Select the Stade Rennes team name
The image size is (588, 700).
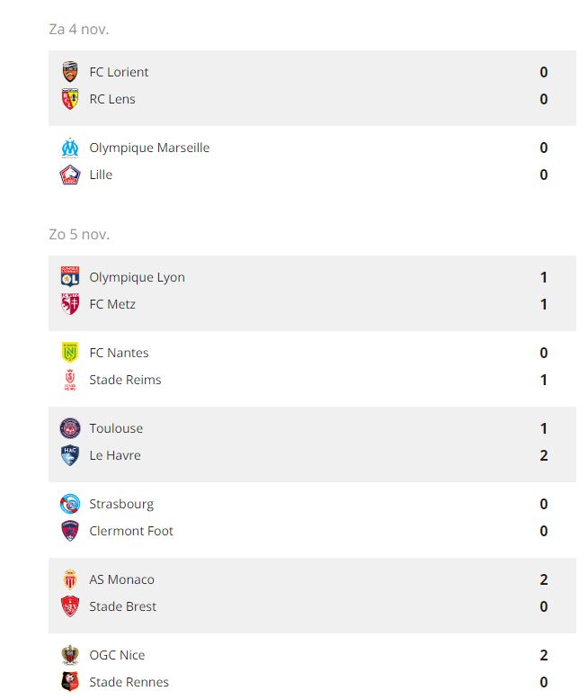(x=129, y=682)
